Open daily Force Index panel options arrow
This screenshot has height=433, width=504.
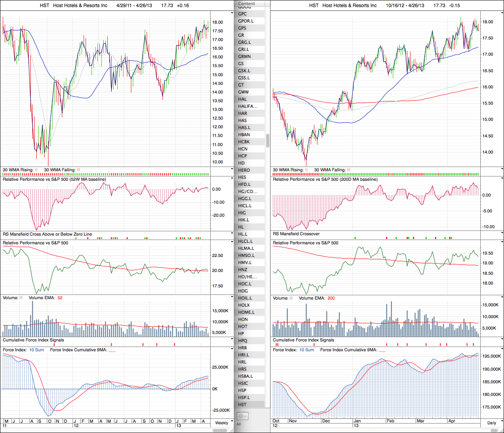502,349
